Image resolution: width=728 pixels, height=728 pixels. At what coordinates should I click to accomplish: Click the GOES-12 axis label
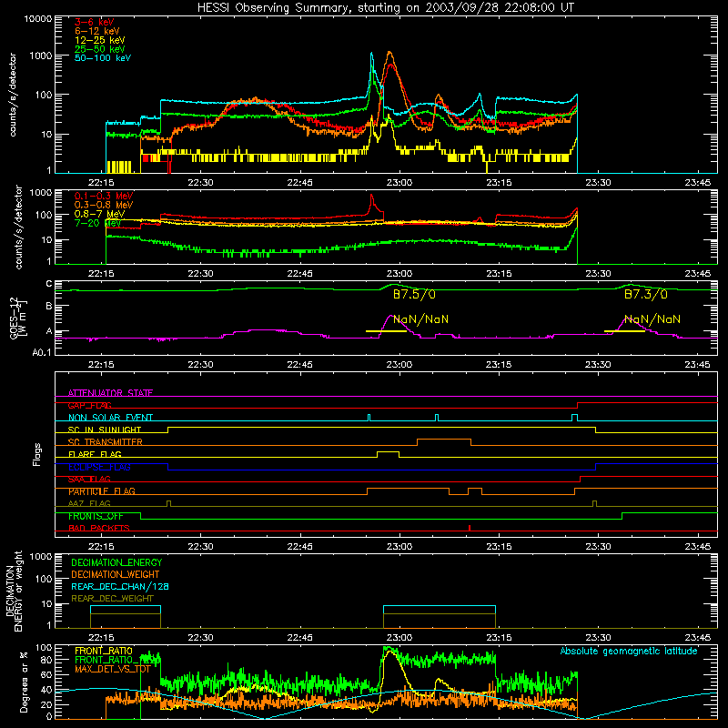tap(18, 318)
